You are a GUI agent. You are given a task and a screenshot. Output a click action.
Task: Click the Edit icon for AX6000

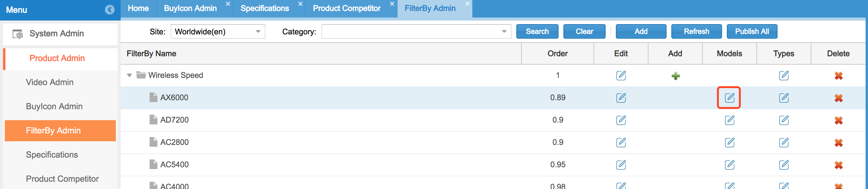[x=621, y=98]
